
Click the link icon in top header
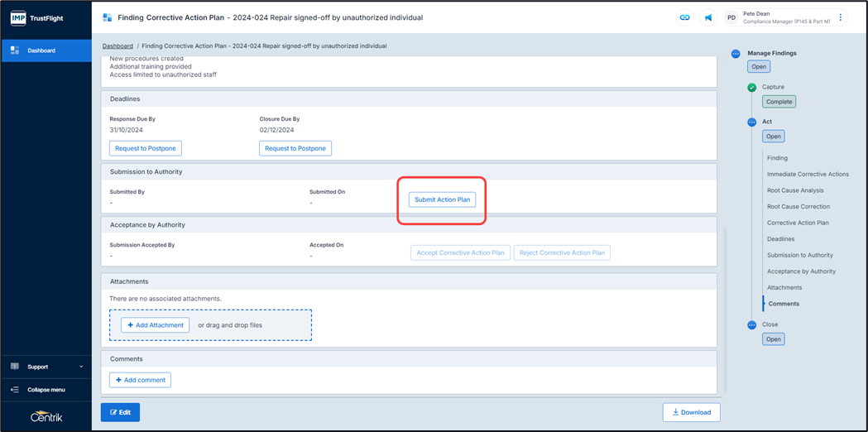[x=684, y=17]
